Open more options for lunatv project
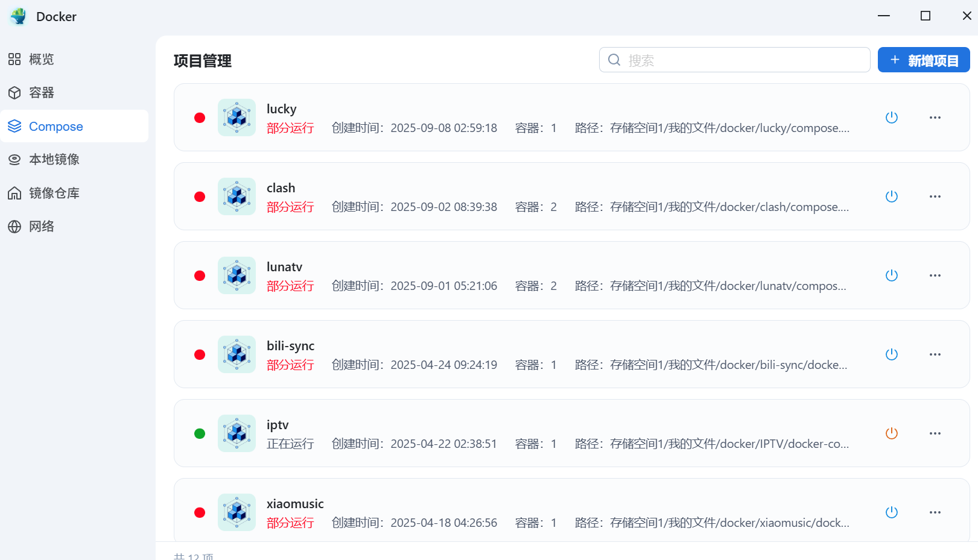The height and width of the screenshot is (560, 978). (x=935, y=275)
